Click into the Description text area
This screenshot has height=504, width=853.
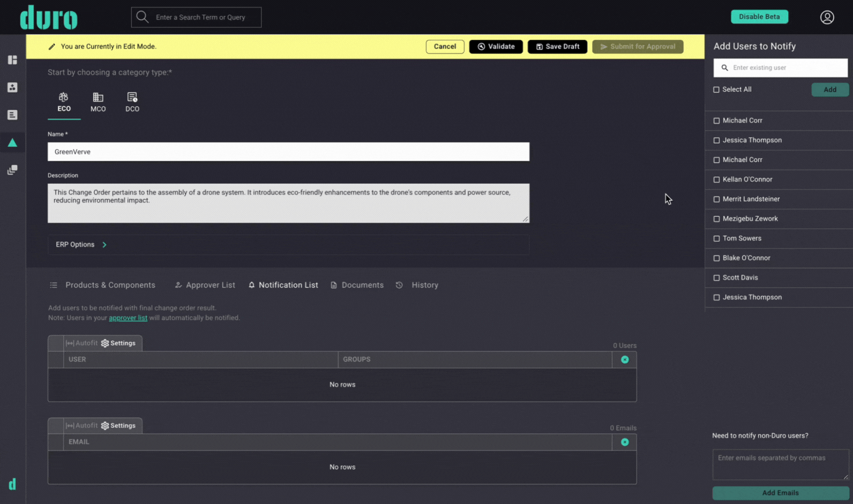tap(288, 204)
